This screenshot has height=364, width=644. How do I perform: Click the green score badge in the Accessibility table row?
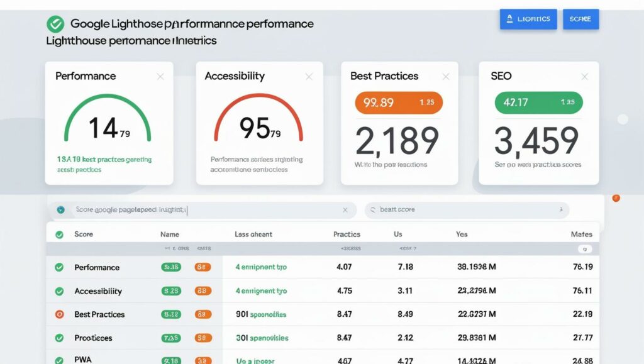pos(171,291)
